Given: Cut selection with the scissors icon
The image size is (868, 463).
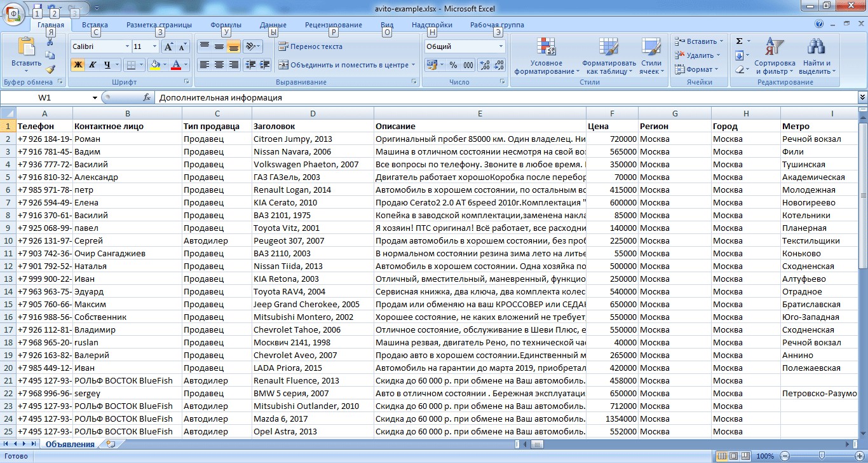Looking at the screenshot, I should (50, 43).
